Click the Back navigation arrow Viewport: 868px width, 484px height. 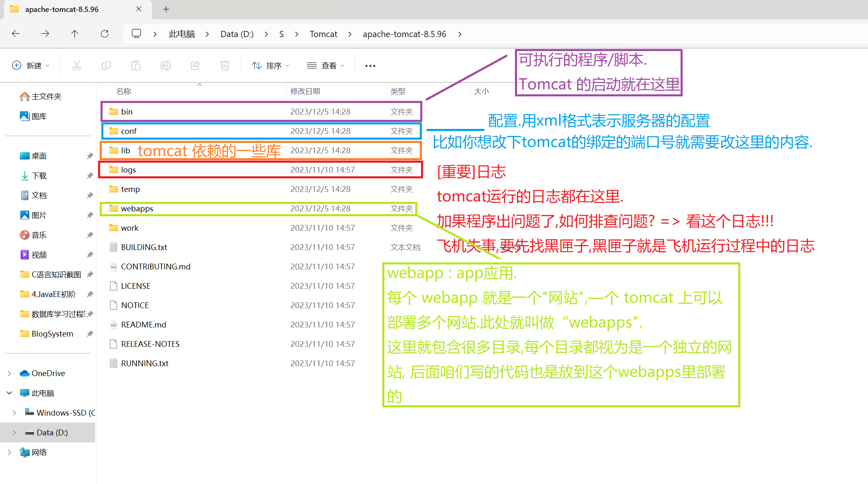[x=16, y=34]
